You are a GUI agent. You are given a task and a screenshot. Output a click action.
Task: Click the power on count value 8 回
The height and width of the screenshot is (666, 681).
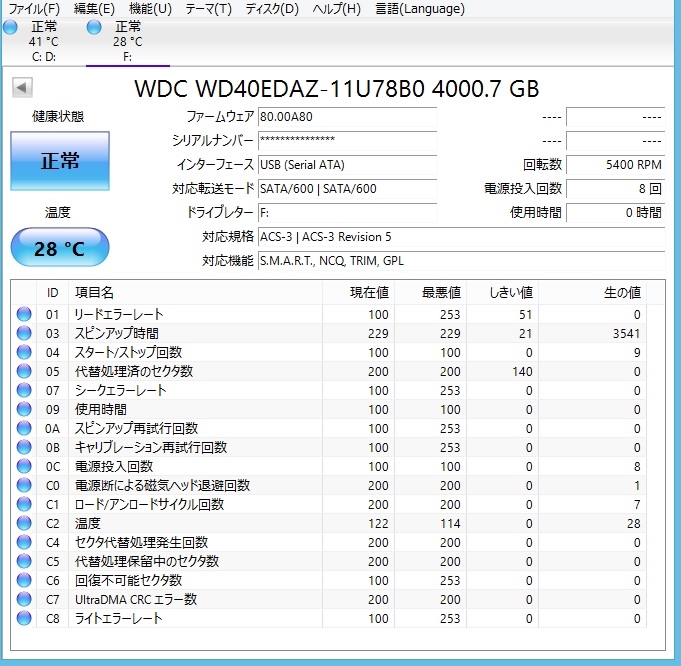(x=615, y=189)
